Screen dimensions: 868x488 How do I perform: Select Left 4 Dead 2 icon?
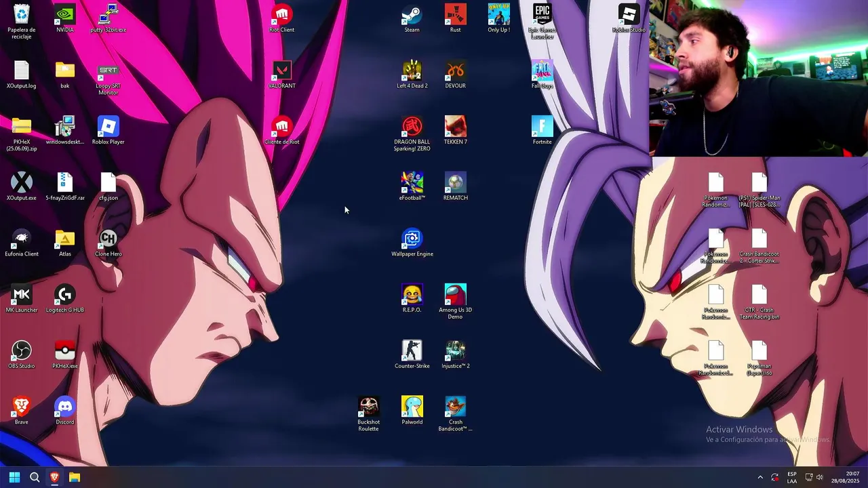coord(412,75)
